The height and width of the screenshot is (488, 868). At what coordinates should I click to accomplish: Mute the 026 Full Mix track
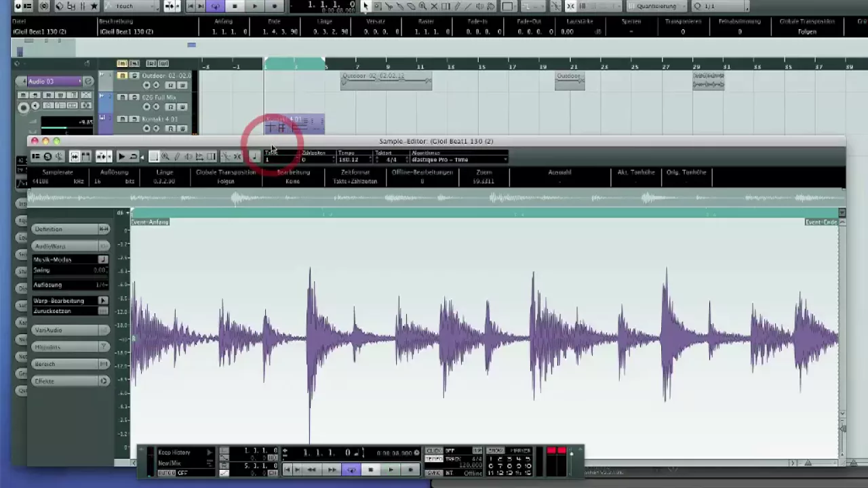tap(123, 97)
